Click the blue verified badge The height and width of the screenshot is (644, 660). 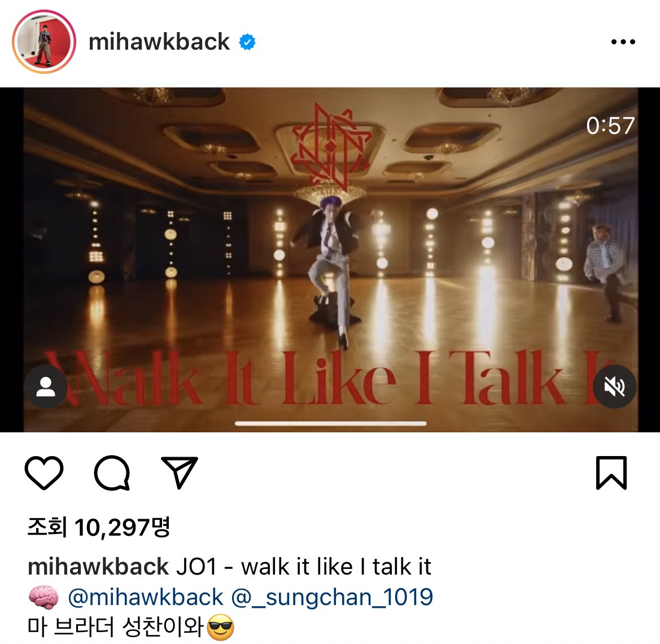247,42
